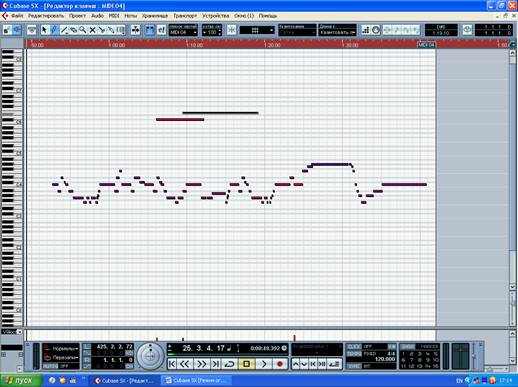Screen dimensions: 518x387
Task: Select the Eraser tool
Action: [x=73, y=30]
